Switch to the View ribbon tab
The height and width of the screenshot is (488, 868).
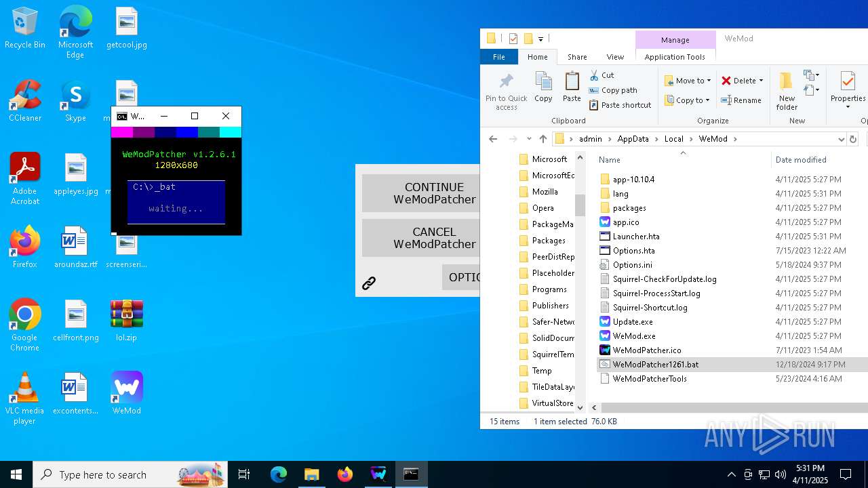pyautogui.click(x=615, y=57)
